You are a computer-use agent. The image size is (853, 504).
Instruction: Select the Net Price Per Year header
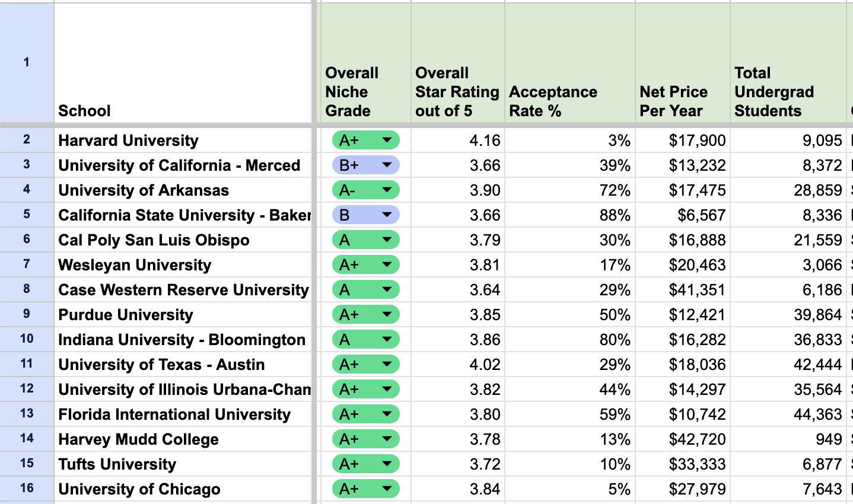[x=682, y=63]
